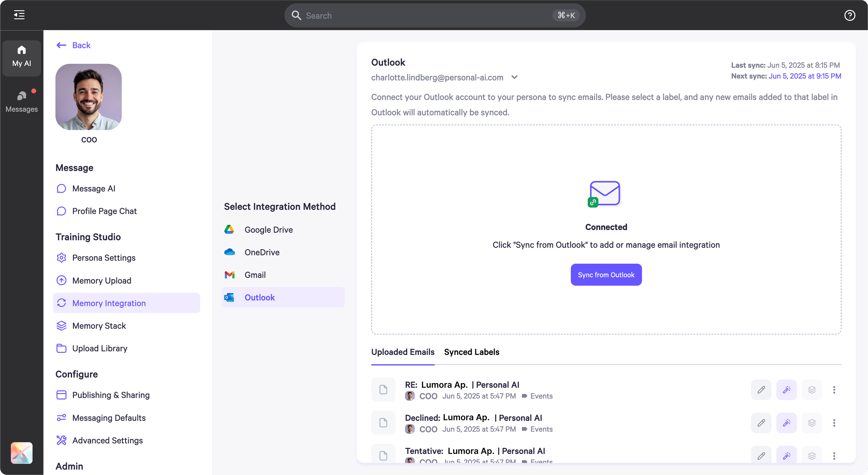Image resolution: width=868 pixels, height=475 pixels.
Task: Open the Memory Upload section
Action: point(101,280)
